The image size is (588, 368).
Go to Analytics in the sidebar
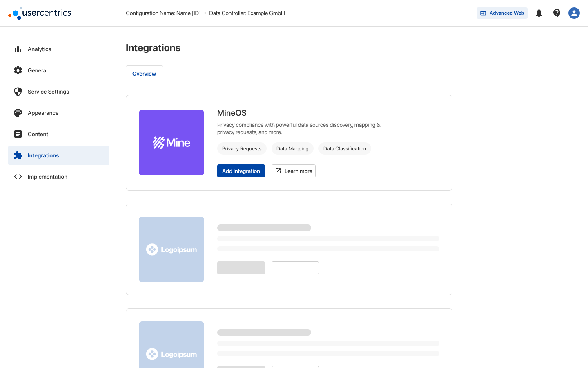(59, 49)
